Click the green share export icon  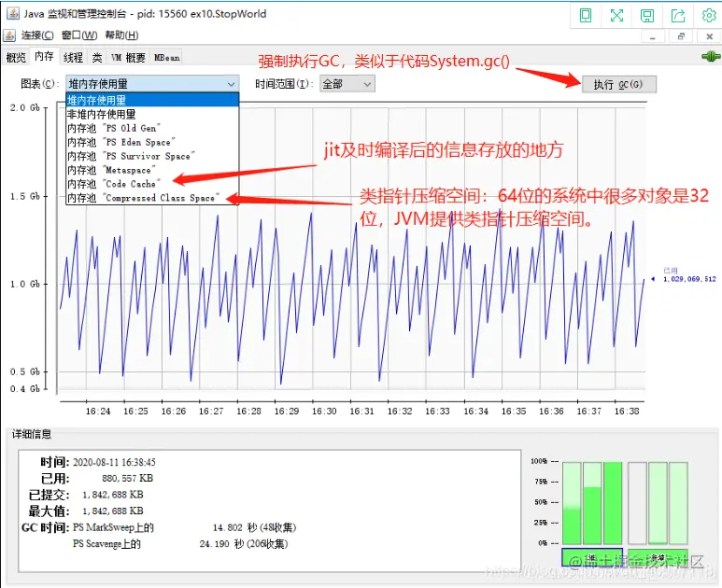[x=678, y=16]
